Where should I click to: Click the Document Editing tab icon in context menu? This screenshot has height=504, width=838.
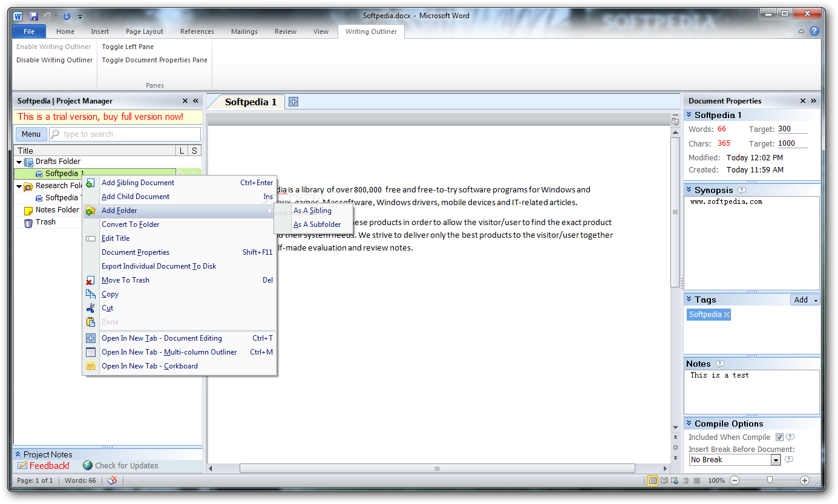coord(90,338)
